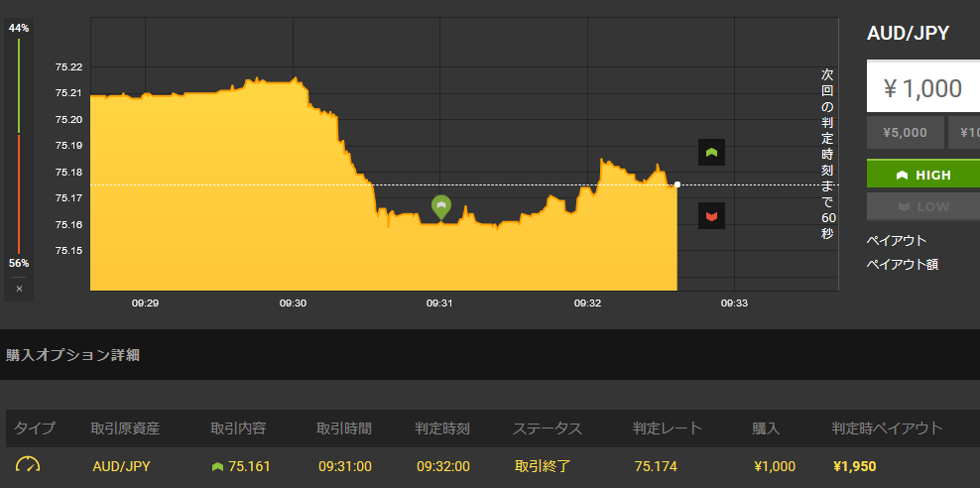Click the green portion of sentiment bar
The width and height of the screenshot is (980, 488).
19,86
